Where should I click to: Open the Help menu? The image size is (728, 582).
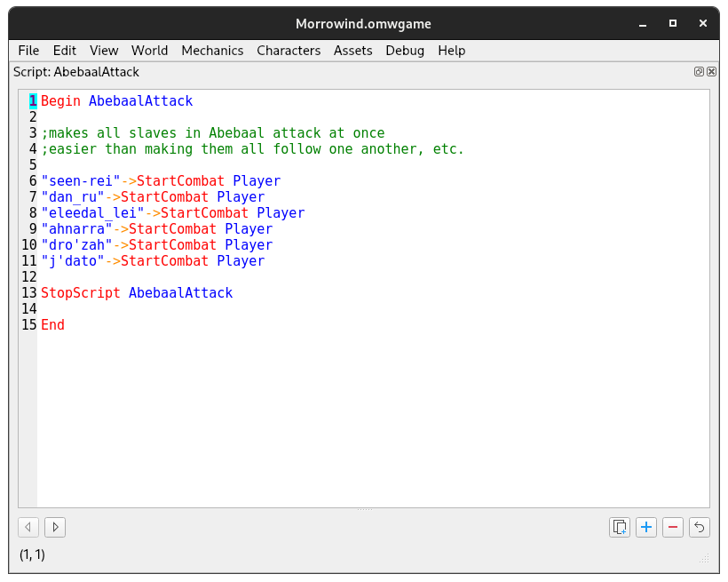(x=451, y=51)
